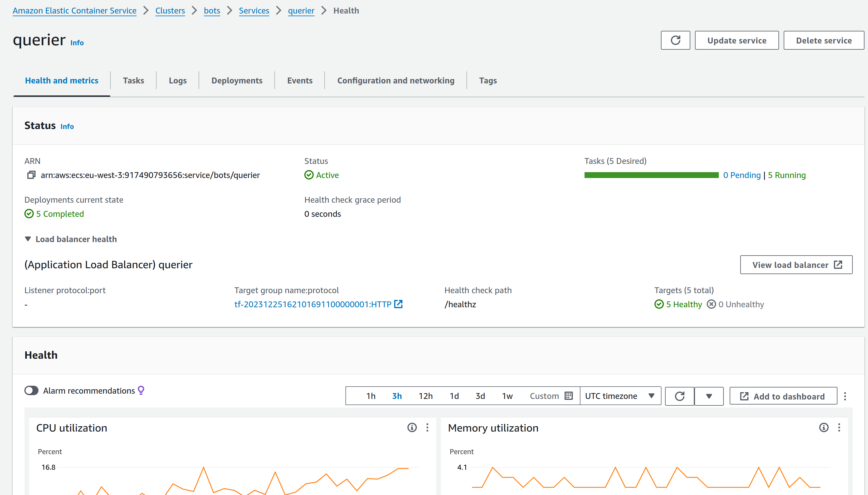Open Health panel vertical dots menu
The width and height of the screenshot is (868, 495).
click(845, 396)
